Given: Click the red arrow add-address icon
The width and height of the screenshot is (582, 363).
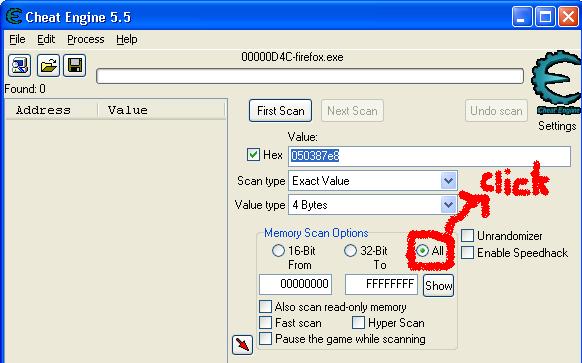Looking at the screenshot, I should coord(242,345).
